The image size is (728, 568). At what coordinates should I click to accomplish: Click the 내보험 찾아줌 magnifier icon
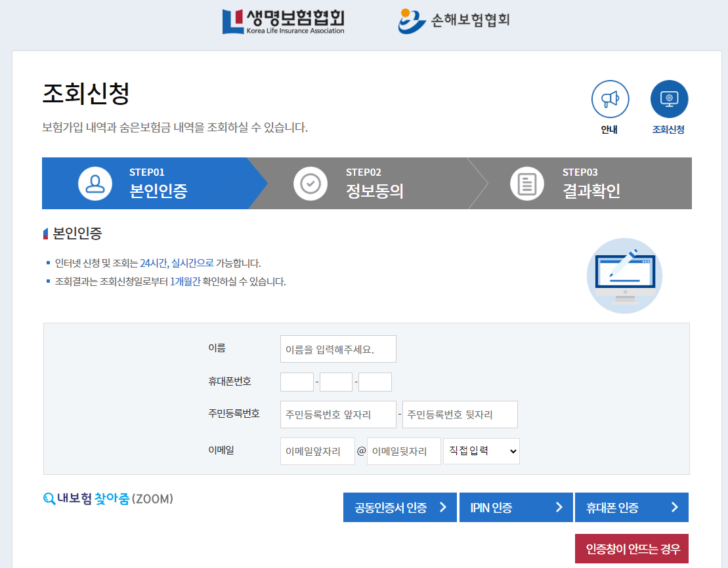click(49, 499)
